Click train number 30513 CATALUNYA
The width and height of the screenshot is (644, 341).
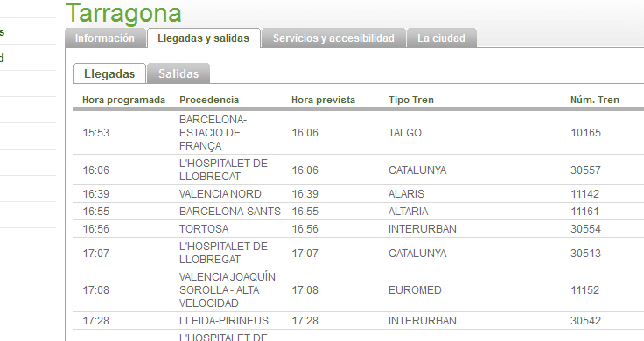(585, 254)
